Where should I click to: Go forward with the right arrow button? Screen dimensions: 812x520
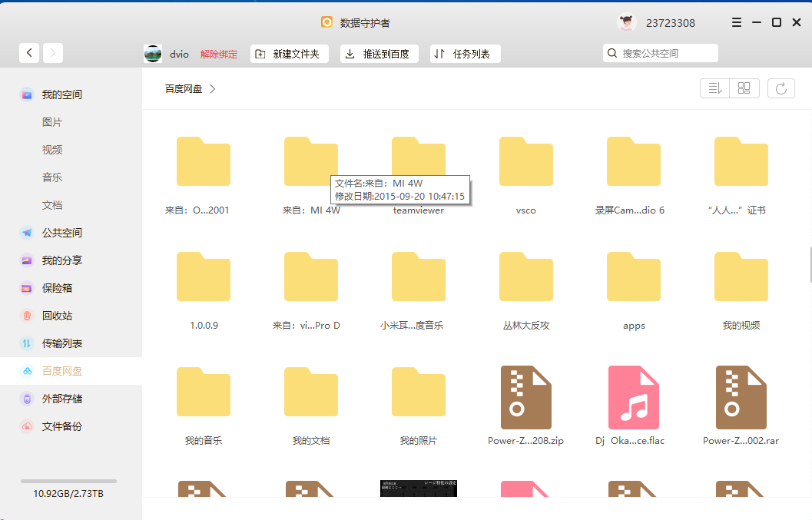click(x=53, y=53)
